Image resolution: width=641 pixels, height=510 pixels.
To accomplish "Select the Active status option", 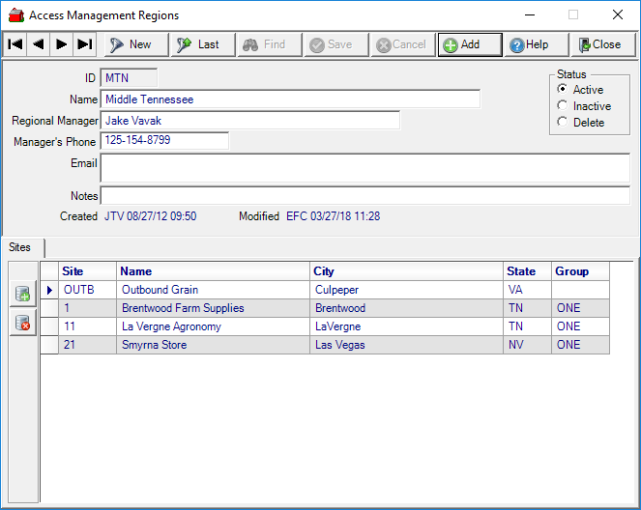I will click(x=563, y=90).
